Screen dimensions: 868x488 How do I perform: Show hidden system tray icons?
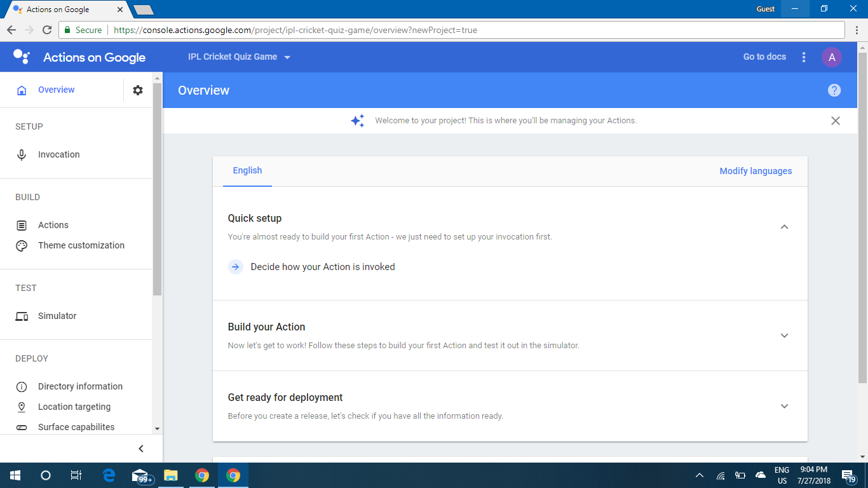[700, 475]
